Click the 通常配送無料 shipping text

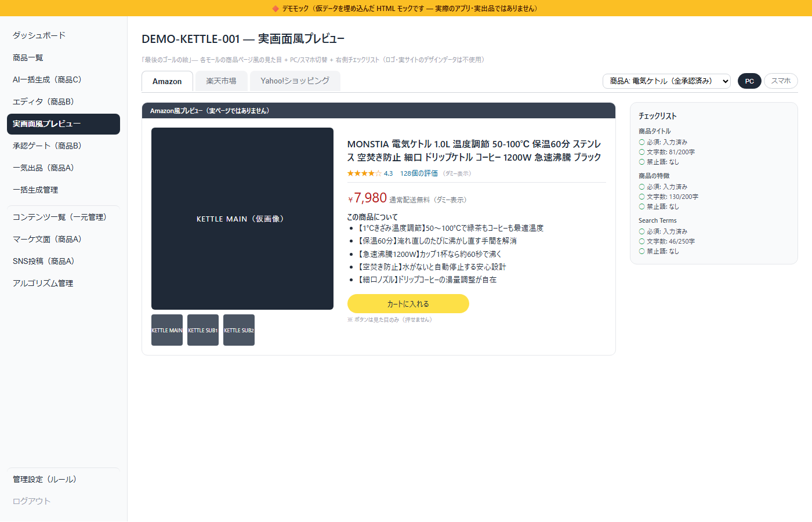click(x=409, y=200)
